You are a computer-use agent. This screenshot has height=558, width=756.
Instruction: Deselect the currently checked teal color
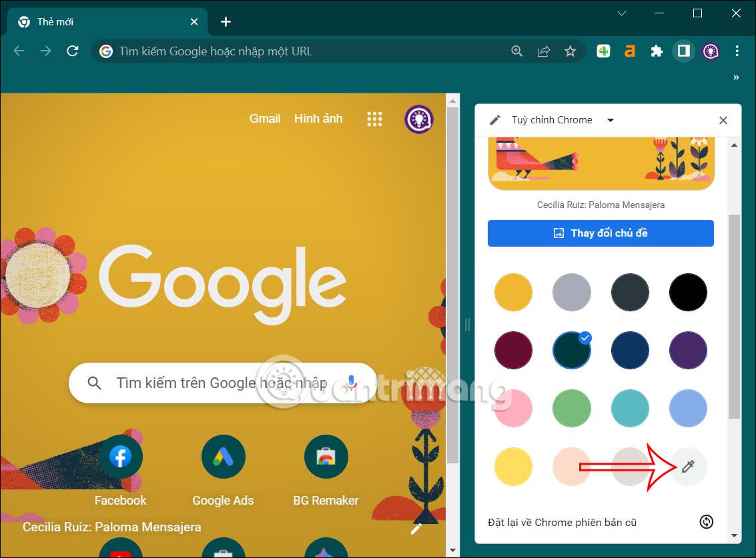click(x=572, y=350)
